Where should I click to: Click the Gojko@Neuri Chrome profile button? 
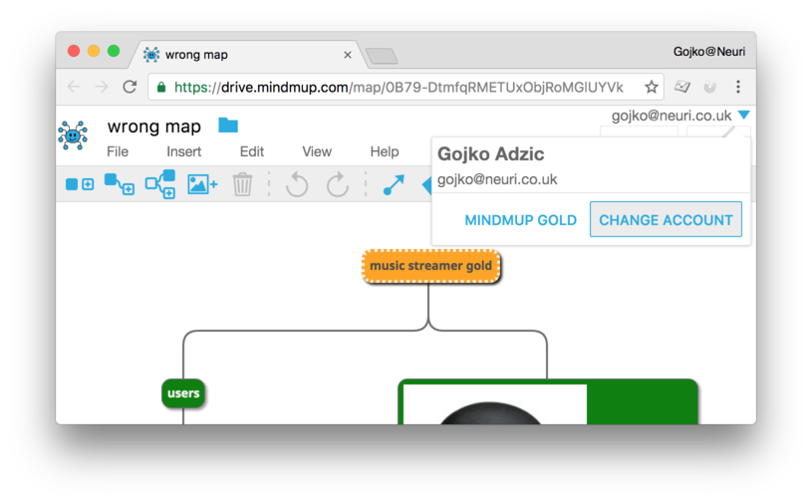click(709, 51)
